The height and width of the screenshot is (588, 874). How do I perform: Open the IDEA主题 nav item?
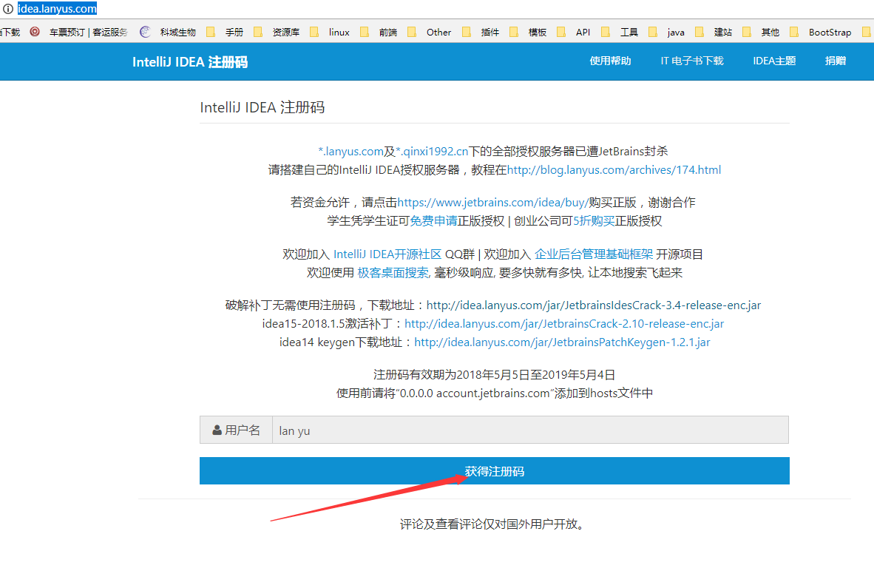point(774,61)
